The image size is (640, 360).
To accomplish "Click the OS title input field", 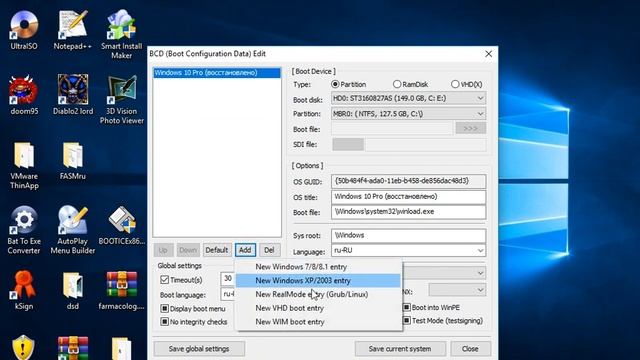I will pyautogui.click(x=409, y=196).
